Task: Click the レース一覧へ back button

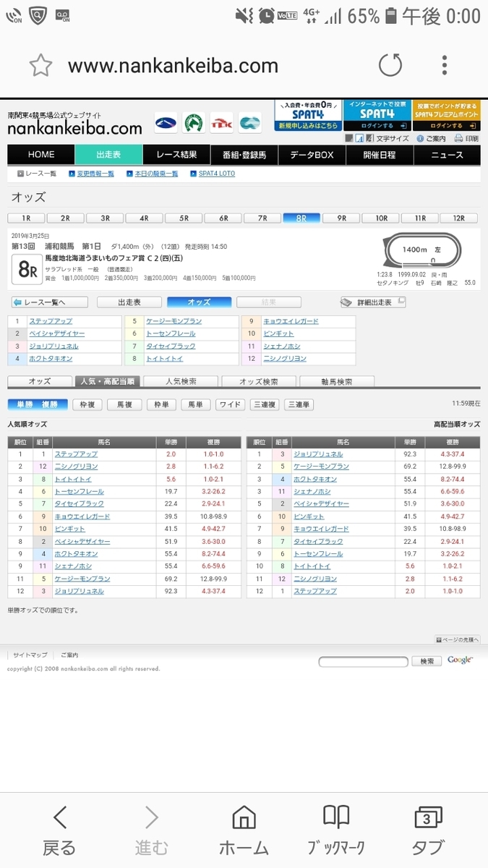Action: click(x=50, y=302)
